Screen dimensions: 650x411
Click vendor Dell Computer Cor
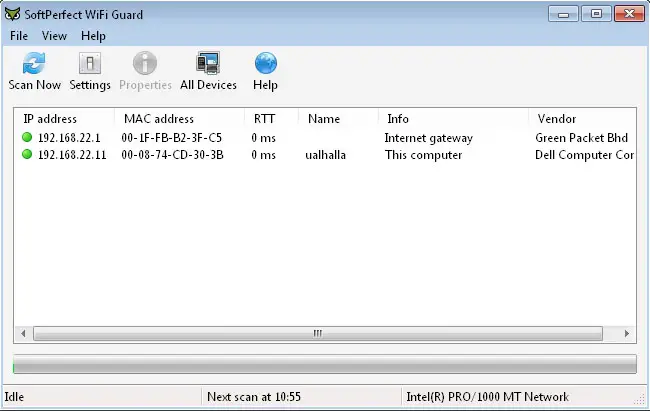pyautogui.click(x=585, y=155)
